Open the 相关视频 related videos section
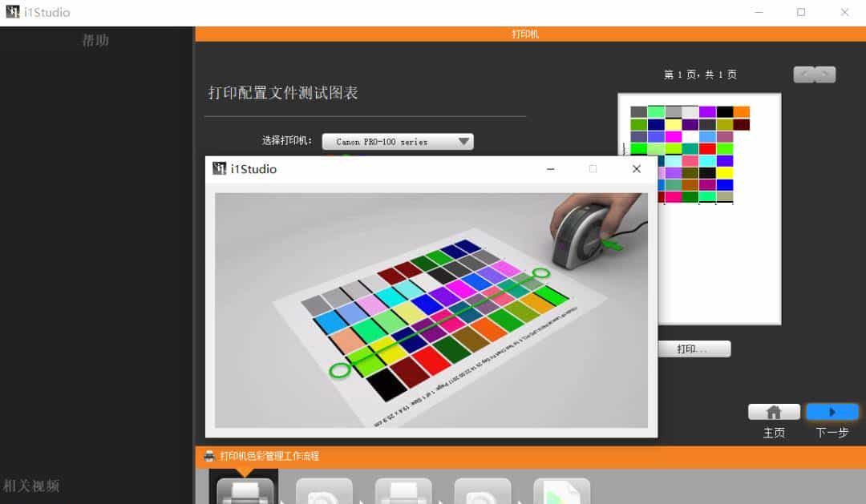This screenshot has height=504, width=866. coord(31,486)
